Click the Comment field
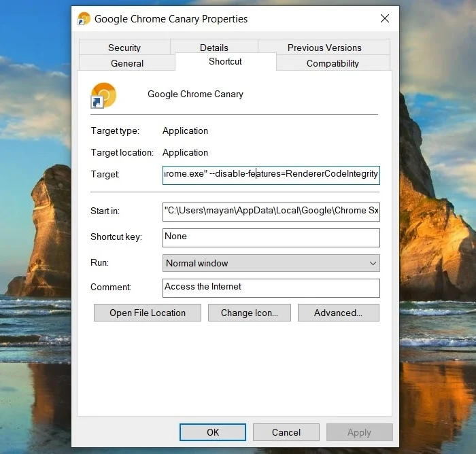476x454 pixels. 271,288
